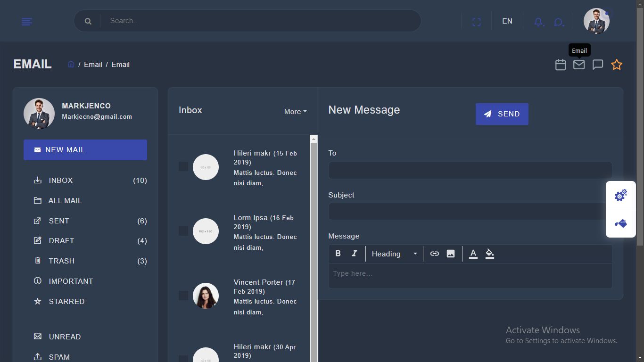Apply italic formatting in message editor
Viewport: 644px width, 362px height.
tap(355, 254)
